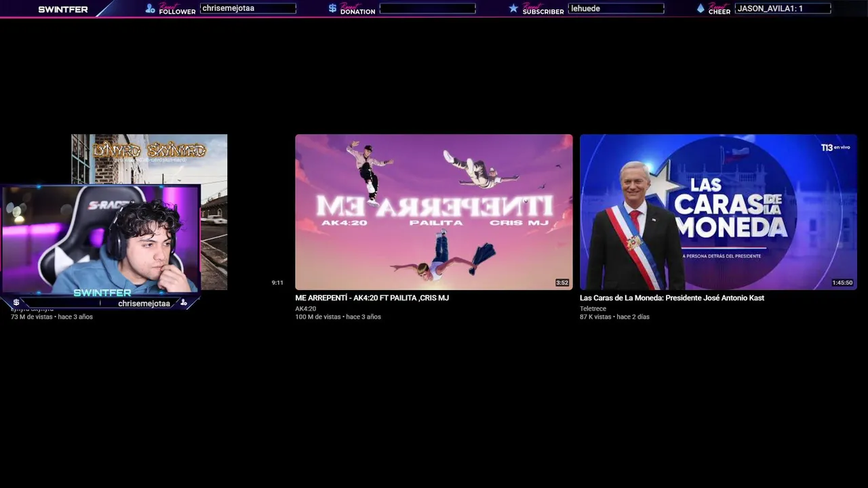This screenshot has height=488, width=868.
Task: Click chrisemejotaa name under the webcam
Action: [x=144, y=303]
